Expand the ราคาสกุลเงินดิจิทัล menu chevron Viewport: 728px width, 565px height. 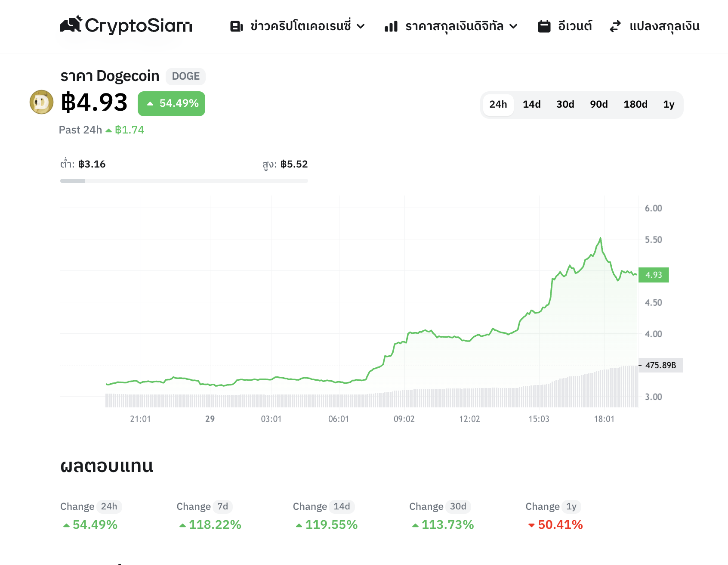pyautogui.click(x=513, y=27)
